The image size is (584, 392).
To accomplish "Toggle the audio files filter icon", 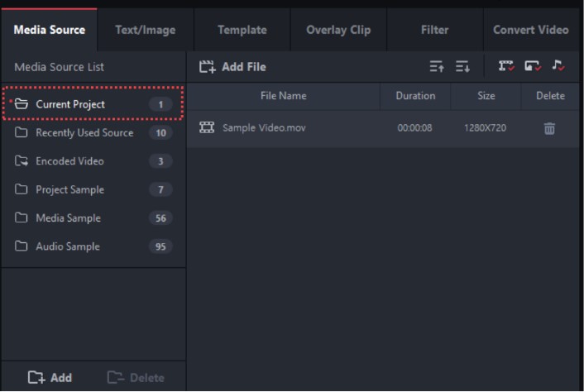I will coord(558,66).
